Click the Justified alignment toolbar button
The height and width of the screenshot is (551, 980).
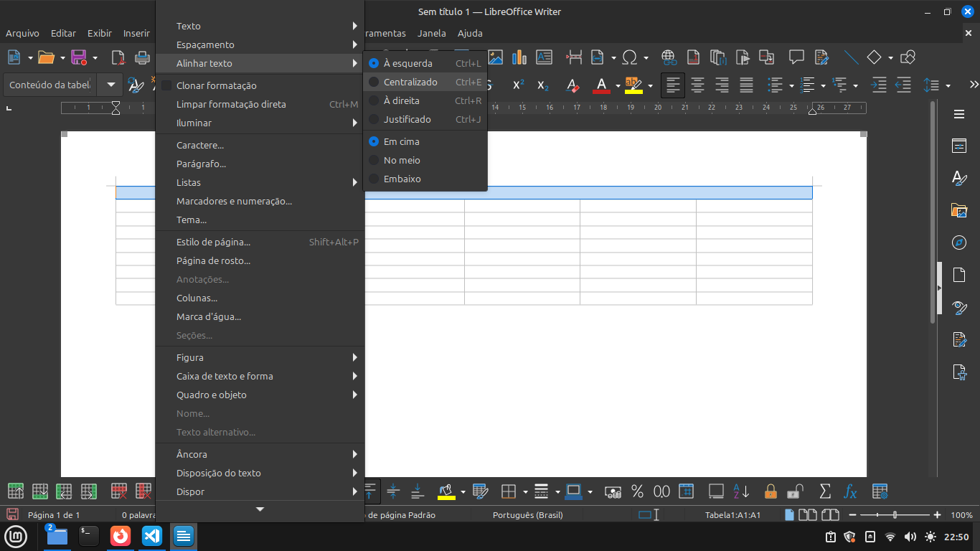746,85
